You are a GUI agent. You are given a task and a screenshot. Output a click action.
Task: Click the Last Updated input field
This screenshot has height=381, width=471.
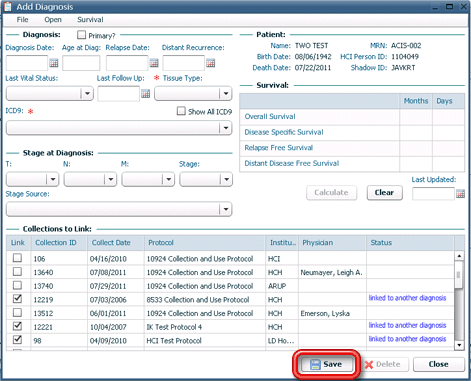(x=433, y=194)
